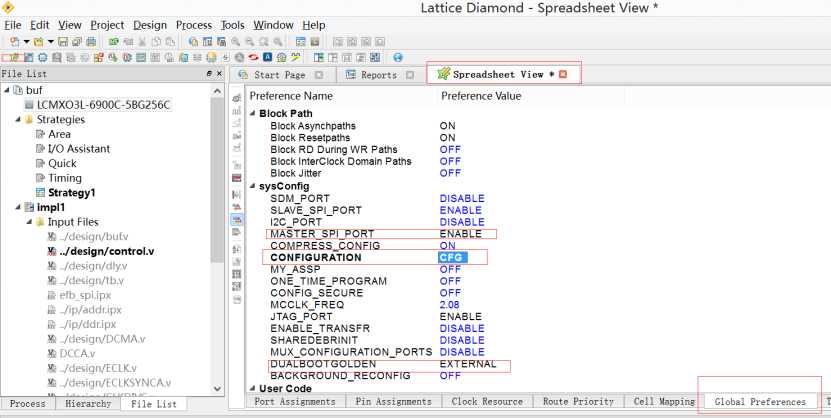The height and width of the screenshot is (418, 831).
Task: Click the yellow lightbulb toolbar icon
Action: click(x=211, y=57)
